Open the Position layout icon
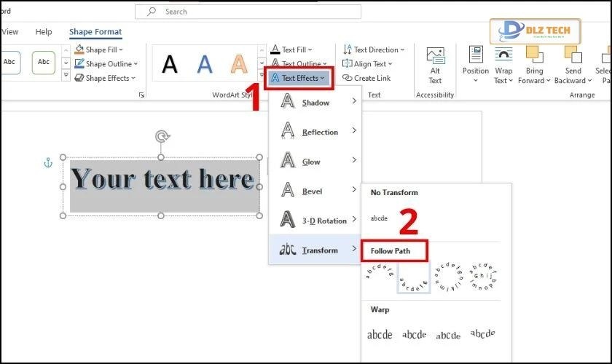 coord(475,55)
